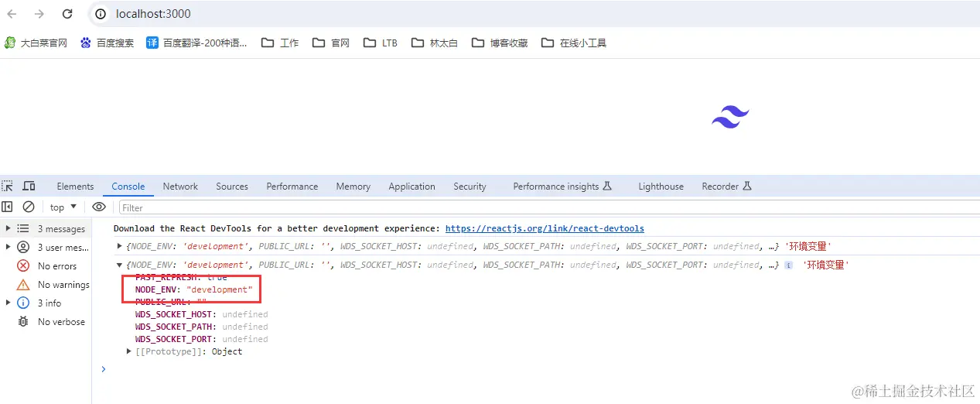Open the Performance insights tab
This screenshot has height=404, width=980.
(x=562, y=187)
